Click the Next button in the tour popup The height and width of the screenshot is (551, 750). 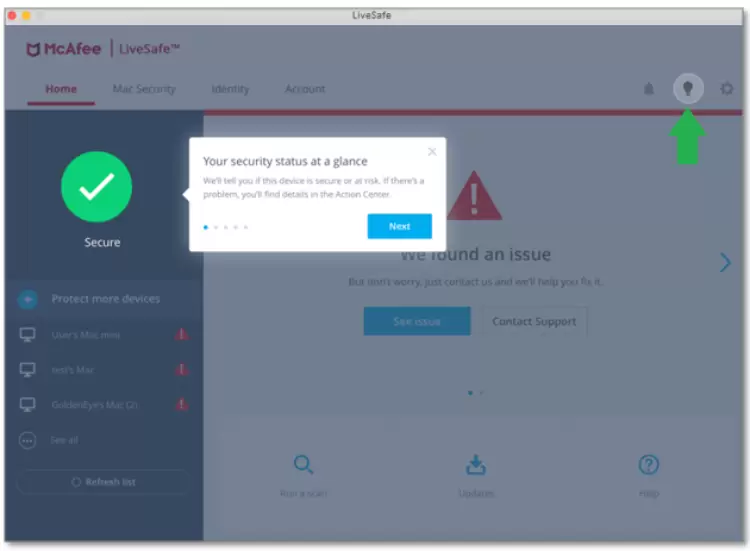(x=399, y=226)
